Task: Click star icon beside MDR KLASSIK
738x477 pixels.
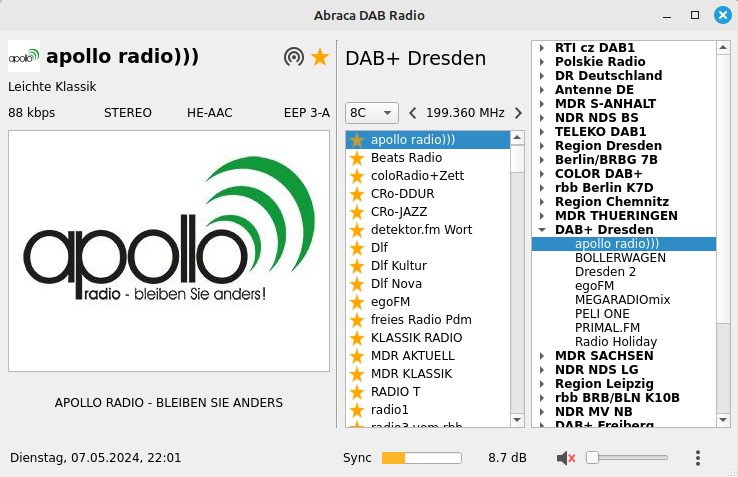Action: 357,374
